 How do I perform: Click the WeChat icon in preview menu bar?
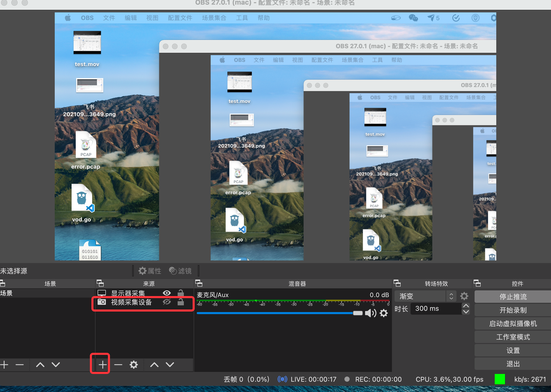[413, 18]
